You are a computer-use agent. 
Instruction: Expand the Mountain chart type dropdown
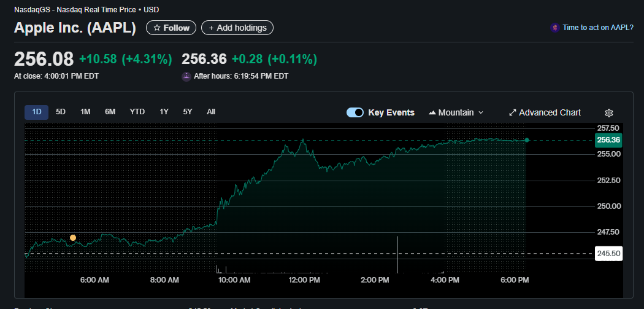click(456, 112)
